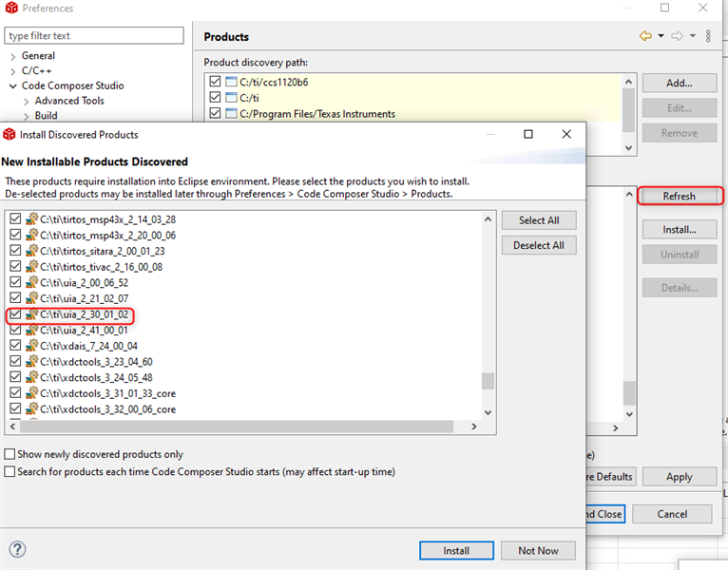Click the product icon beside xdais_7_24_00_04

[x=31, y=346]
